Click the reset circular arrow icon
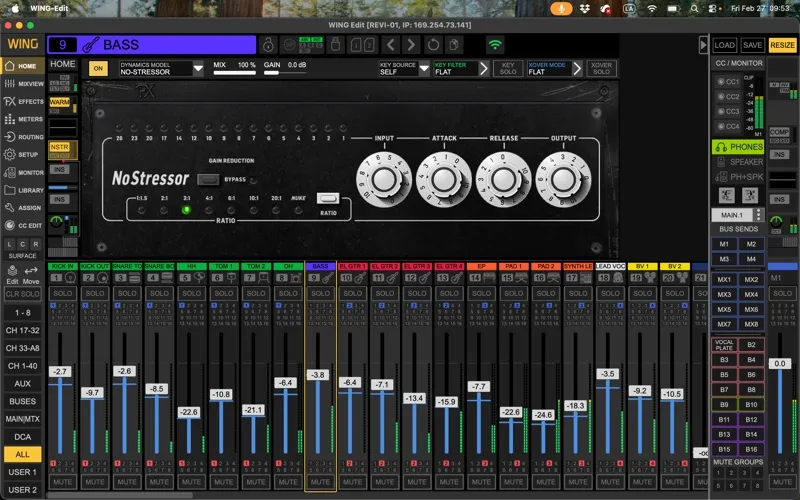The height and width of the screenshot is (500, 800). click(433, 45)
